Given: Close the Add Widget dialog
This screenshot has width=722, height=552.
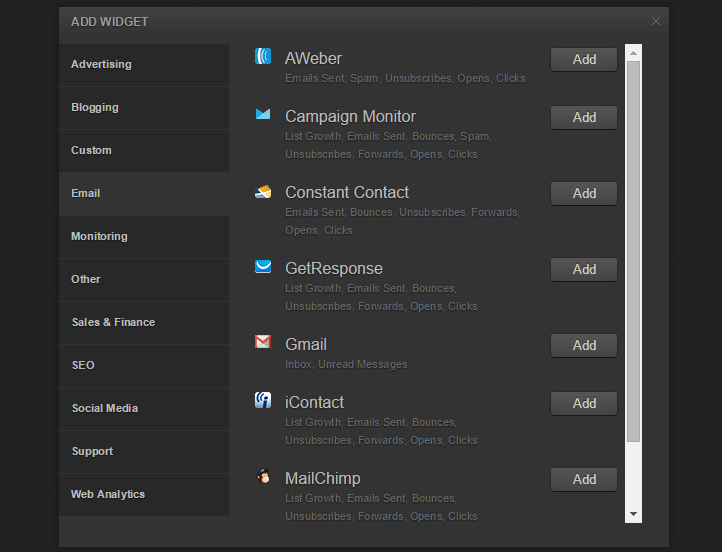Looking at the screenshot, I should pyautogui.click(x=656, y=21).
